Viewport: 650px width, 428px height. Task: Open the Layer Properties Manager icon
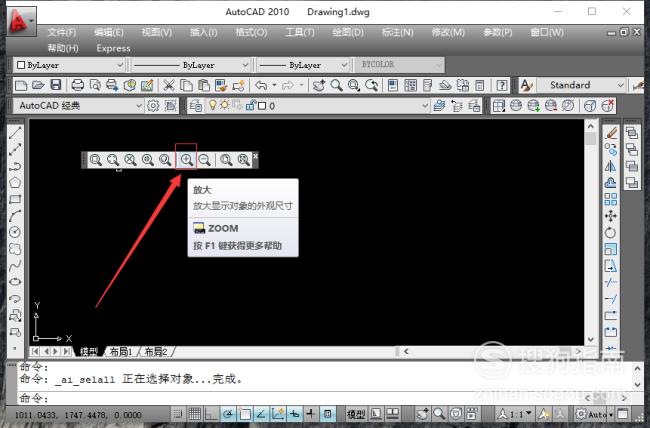pos(195,106)
